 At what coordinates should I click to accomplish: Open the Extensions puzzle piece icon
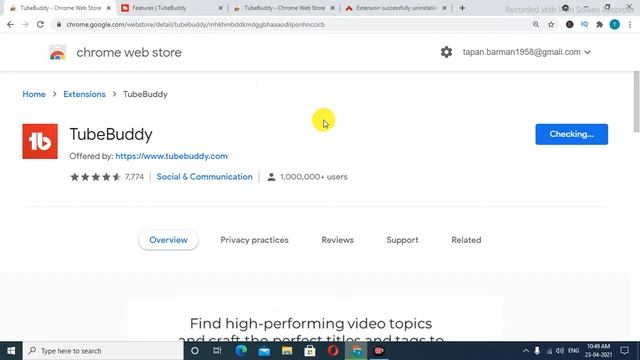click(599, 24)
